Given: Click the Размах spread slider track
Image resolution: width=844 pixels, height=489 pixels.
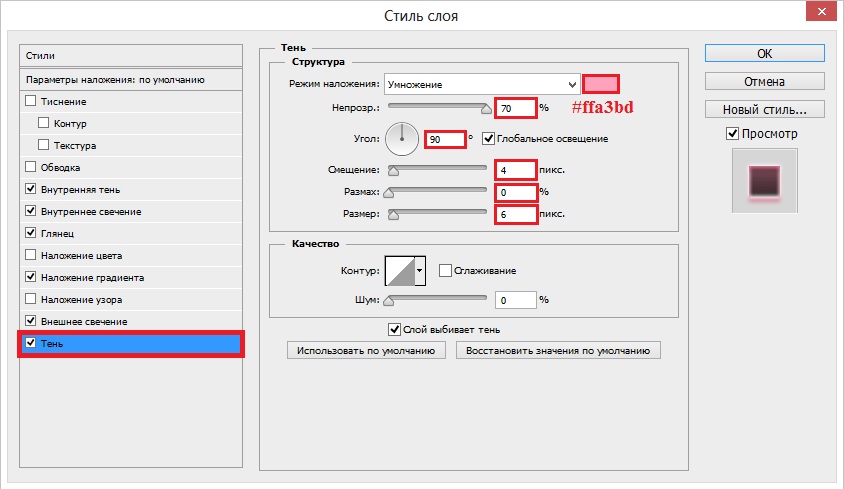Looking at the screenshot, I should 437,190.
